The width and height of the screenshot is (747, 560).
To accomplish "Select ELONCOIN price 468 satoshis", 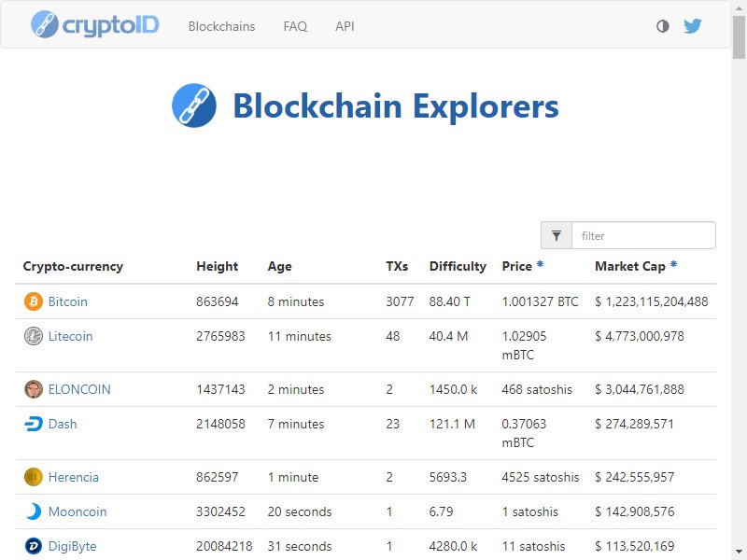I will (537, 389).
